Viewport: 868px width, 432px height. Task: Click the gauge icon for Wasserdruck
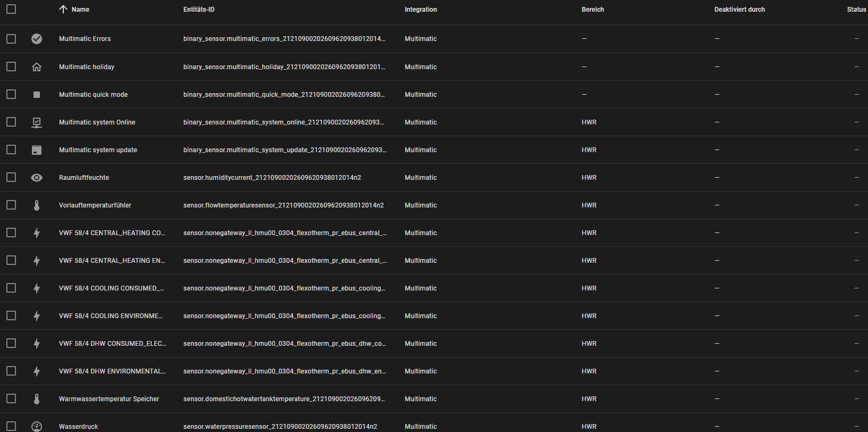click(37, 427)
